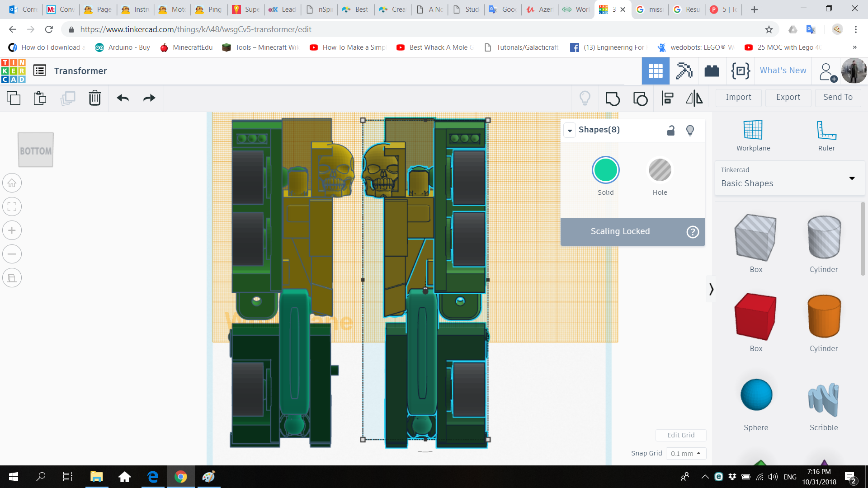This screenshot has height=488, width=868.
Task: Hide selected shapes with lightbulb icon
Action: (x=690, y=131)
